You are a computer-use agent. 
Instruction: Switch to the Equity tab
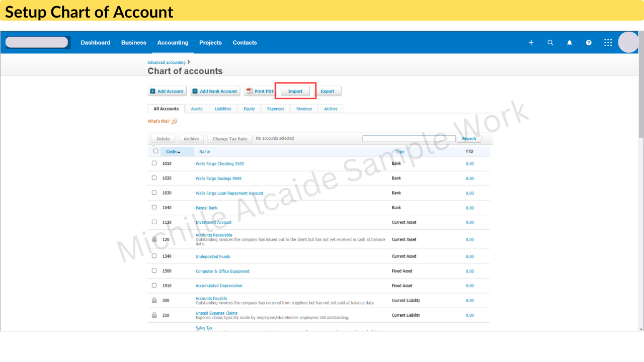tap(250, 109)
